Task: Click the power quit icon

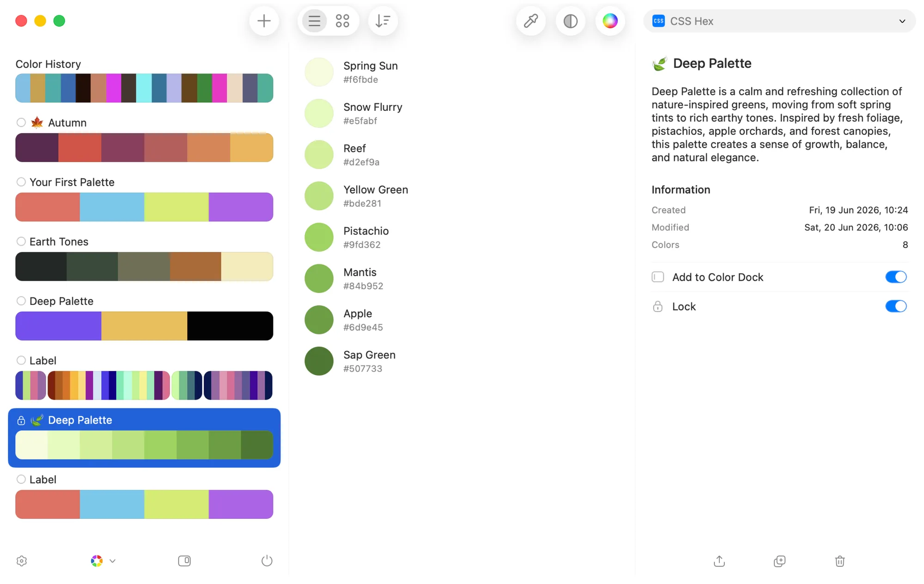Action: [267, 561]
